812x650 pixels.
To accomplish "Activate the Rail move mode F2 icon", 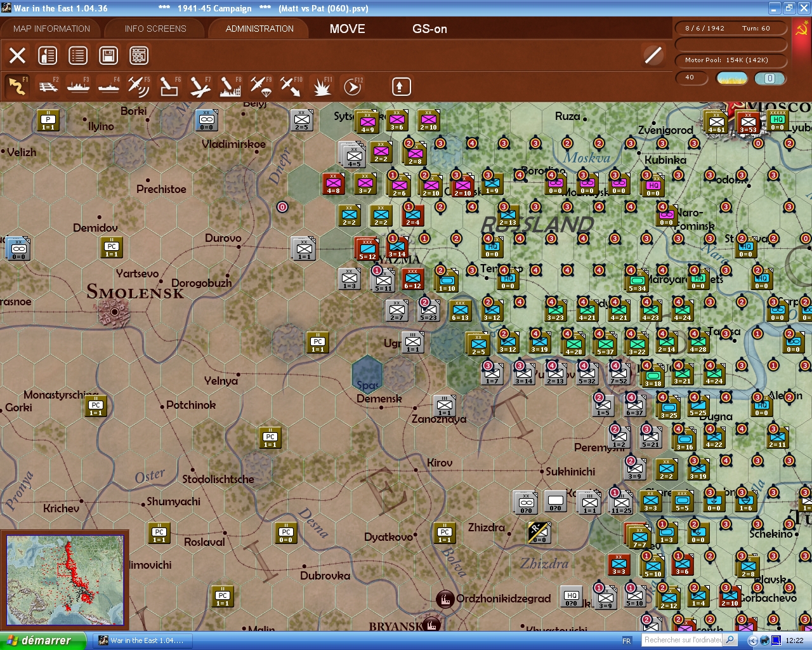I will click(x=48, y=86).
